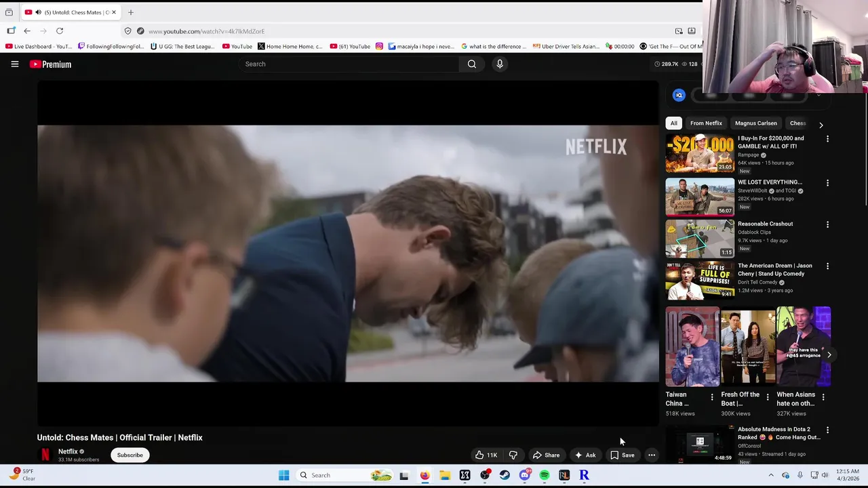Open the Taiwan China short thumbnail
This screenshot has width=868, height=488.
pyautogui.click(x=692, y=346)
